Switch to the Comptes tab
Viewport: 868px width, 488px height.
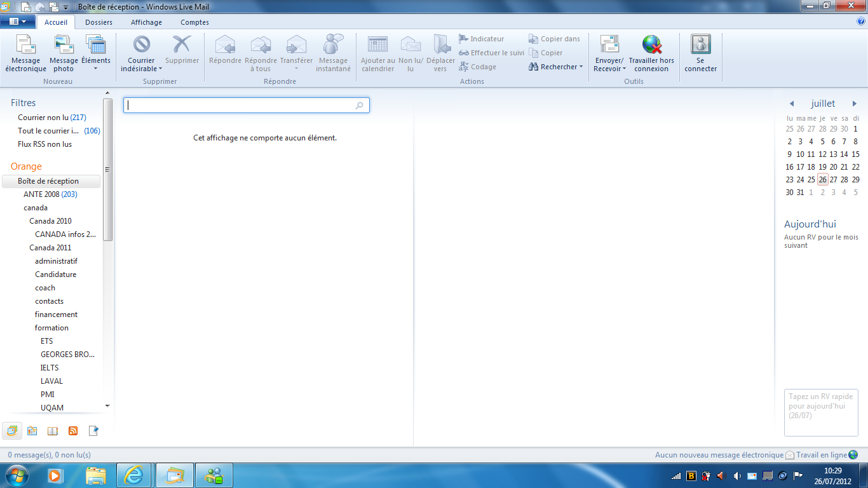194,22
